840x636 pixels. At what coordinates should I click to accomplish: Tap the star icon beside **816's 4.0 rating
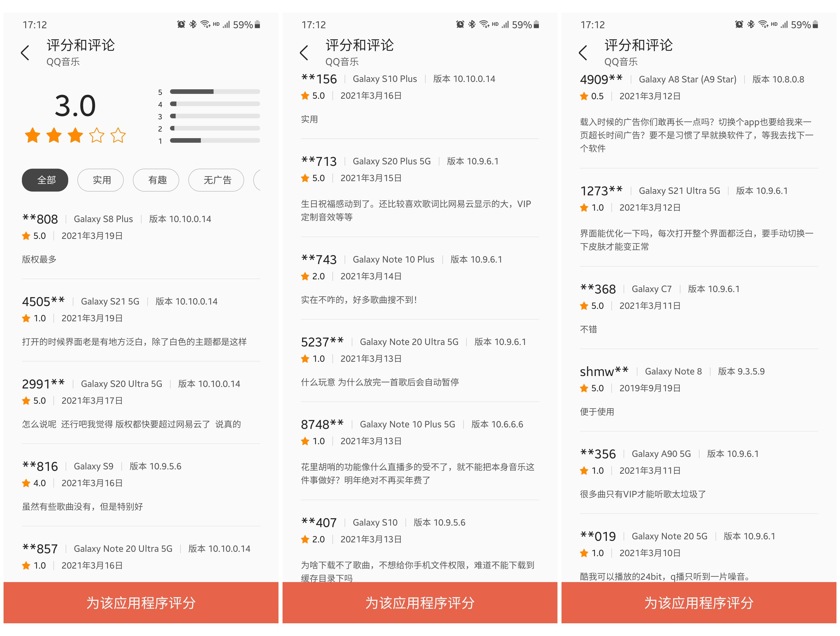click(26, 483)
